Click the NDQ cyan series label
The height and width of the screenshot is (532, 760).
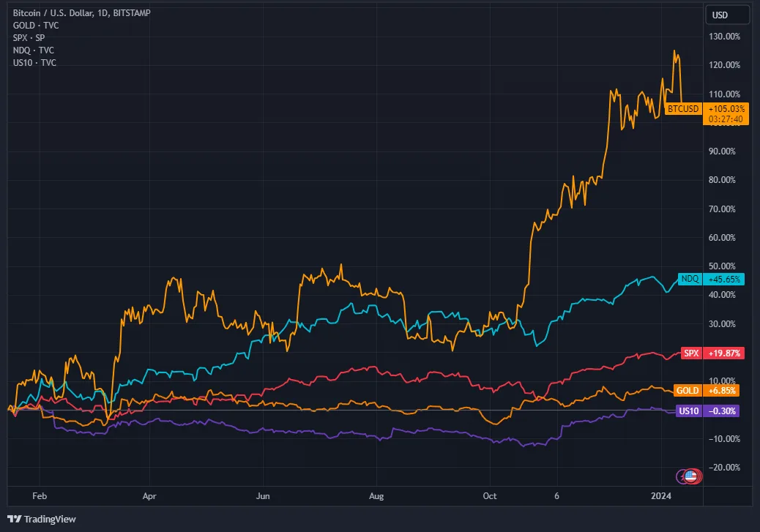(x=690, y=279)
